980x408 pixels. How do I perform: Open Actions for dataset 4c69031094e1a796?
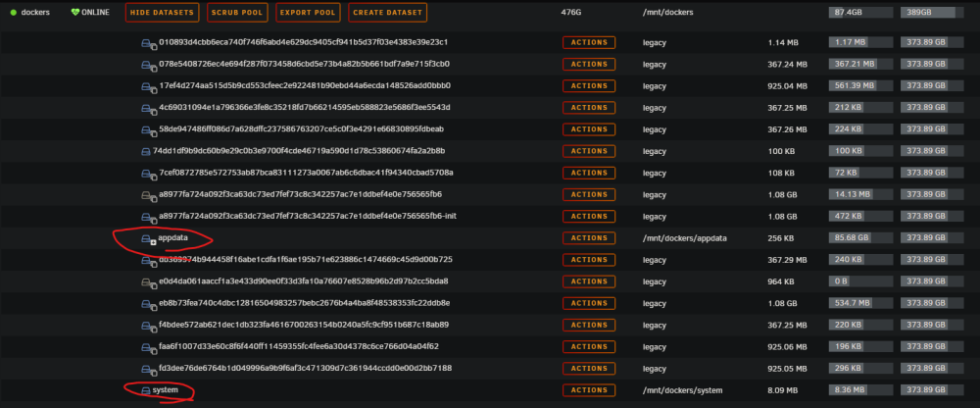[589, 108]
